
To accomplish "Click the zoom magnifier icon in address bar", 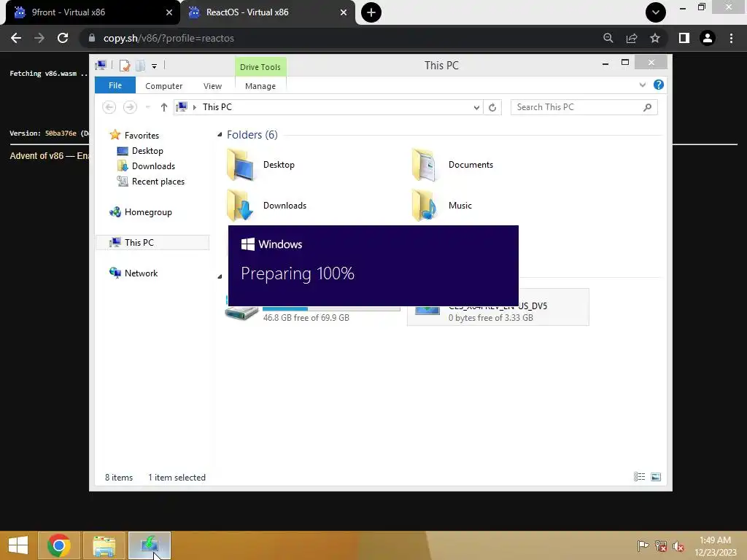I will coord(608,38).
